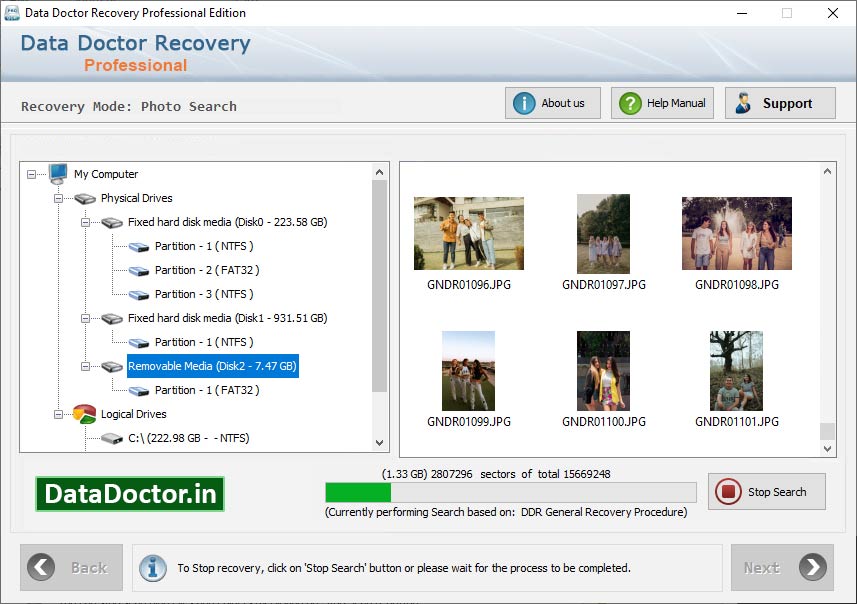Click the Next navigation button
857x604 pixels.
pyautogui.click(x=781, y=567)
